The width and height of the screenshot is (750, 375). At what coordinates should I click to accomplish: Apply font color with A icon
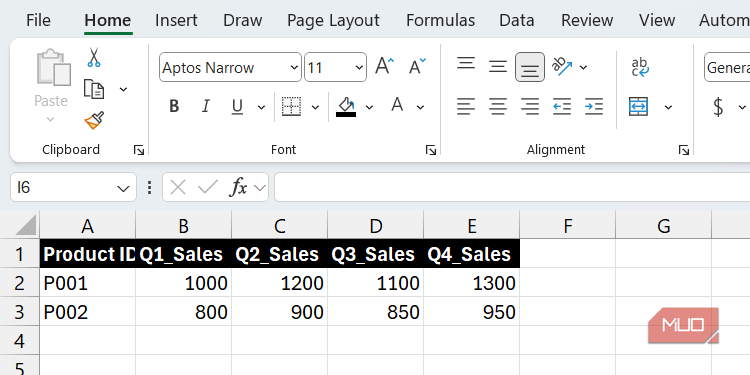[x=397, y=105]
